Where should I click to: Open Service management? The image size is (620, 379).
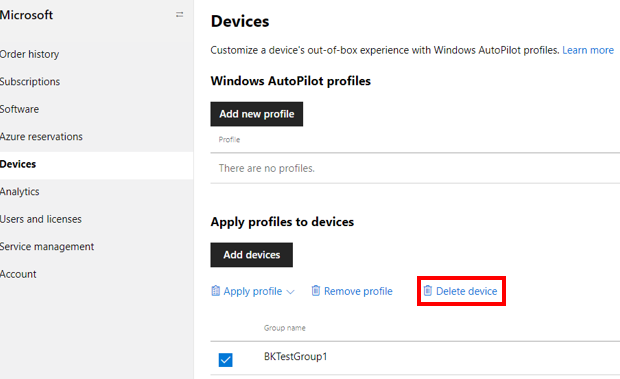tap(47, 246)
